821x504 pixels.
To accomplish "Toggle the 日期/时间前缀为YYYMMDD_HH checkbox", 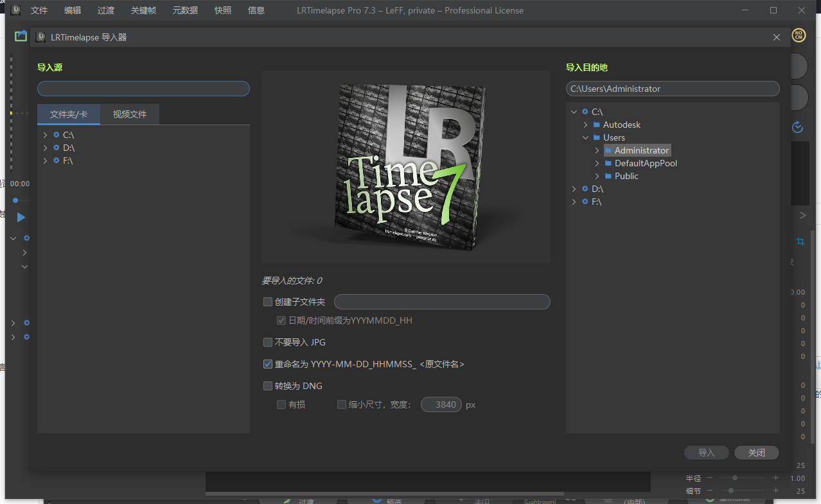I will pos(281,320).
